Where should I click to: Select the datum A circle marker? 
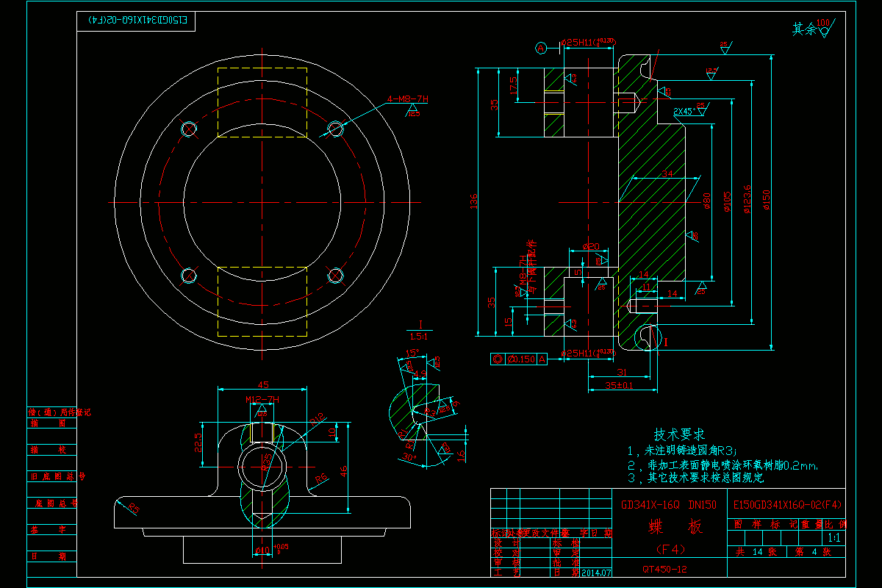[542, 49]
